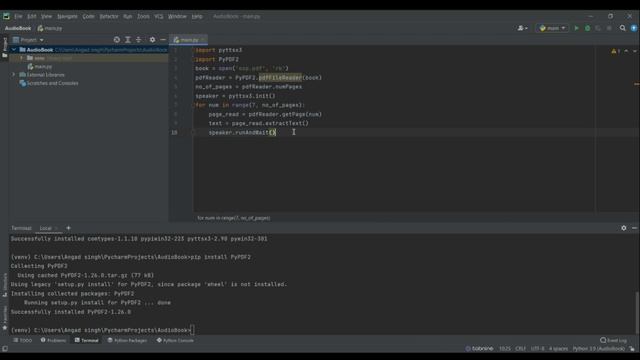Screen dimensions: 640x360
Task: Click the Tabnine status bar widget
Action: pos(479,349)
